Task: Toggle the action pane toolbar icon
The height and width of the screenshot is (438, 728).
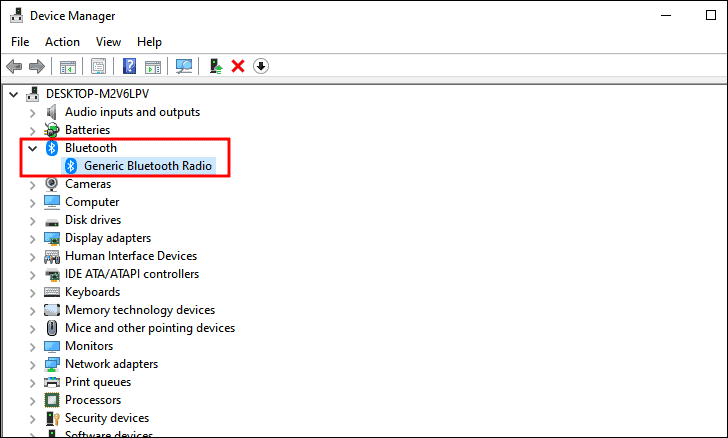Action: [x=153, y=66]
